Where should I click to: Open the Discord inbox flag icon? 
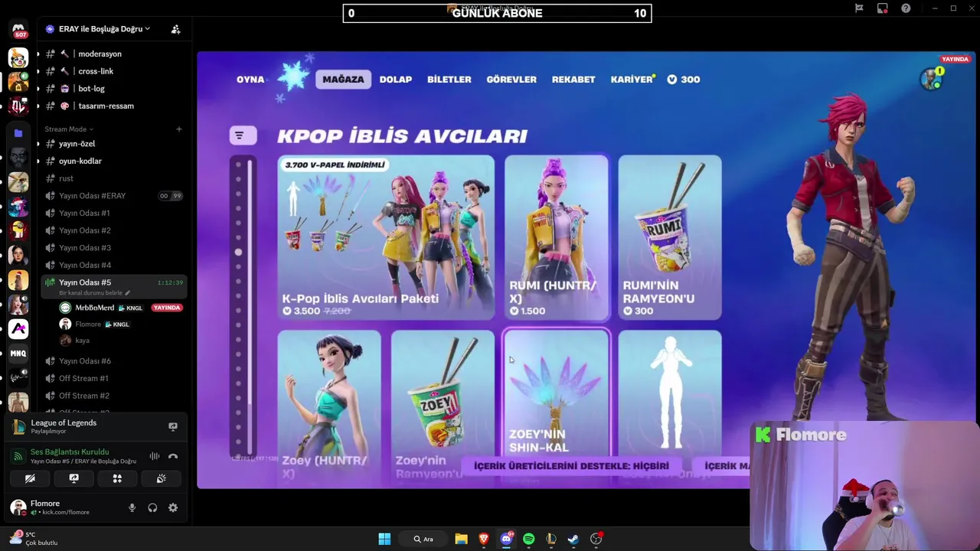tap(859, 8)
